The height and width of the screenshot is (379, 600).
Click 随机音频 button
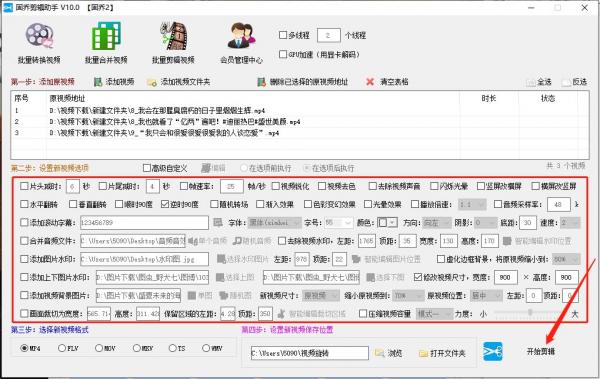pos(252,241)
